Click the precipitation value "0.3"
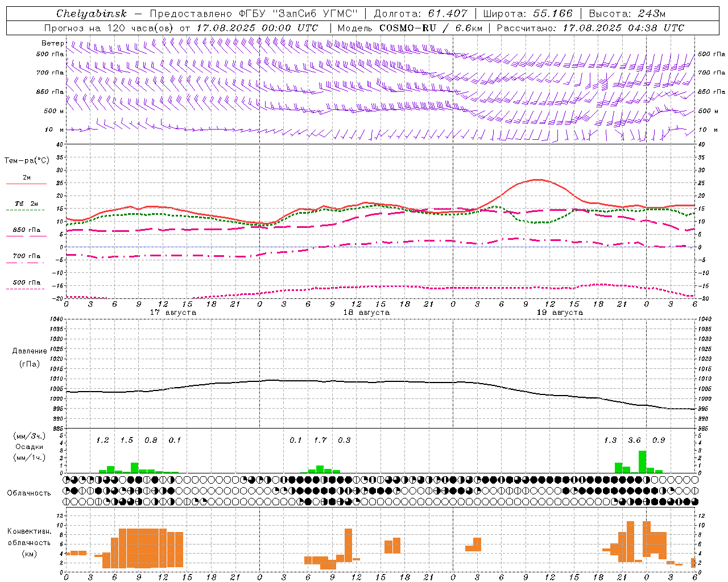728x582 pixels. pos(344,440)
